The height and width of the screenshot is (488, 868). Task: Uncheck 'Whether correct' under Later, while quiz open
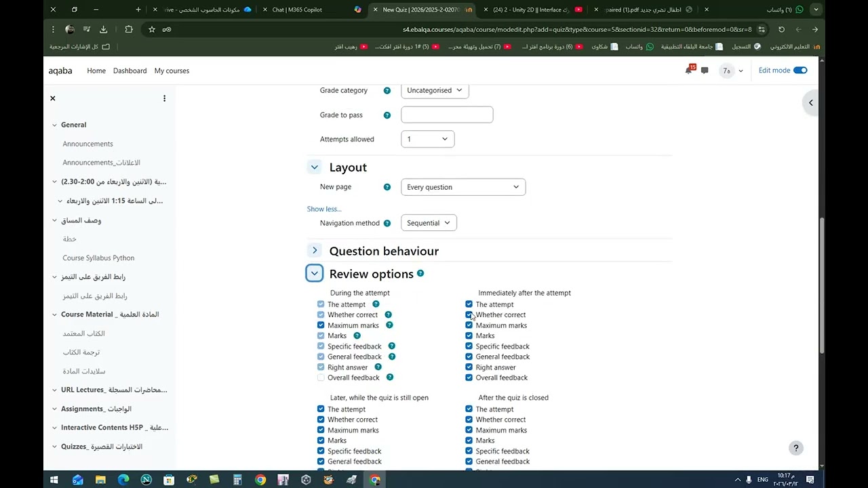(x=321, y=420)
